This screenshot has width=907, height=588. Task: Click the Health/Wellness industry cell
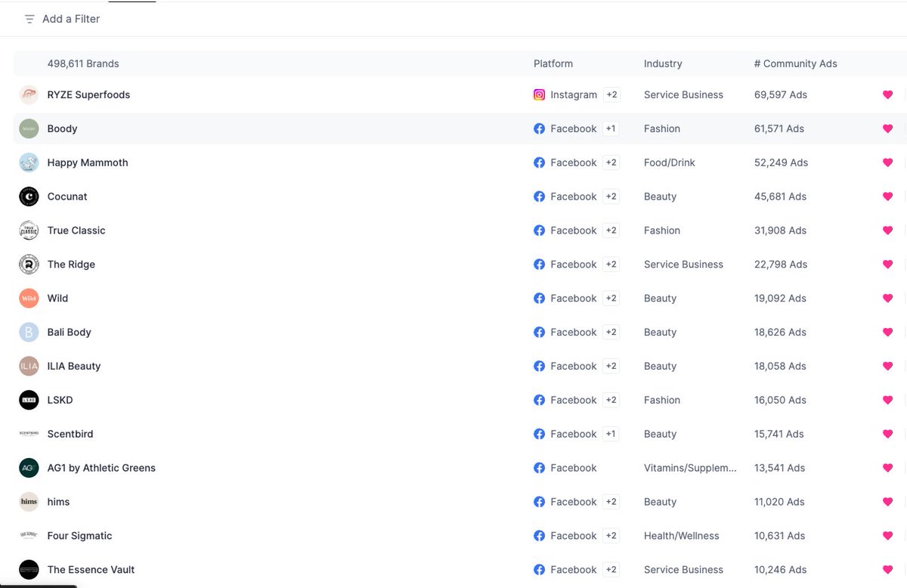[682, 536]
